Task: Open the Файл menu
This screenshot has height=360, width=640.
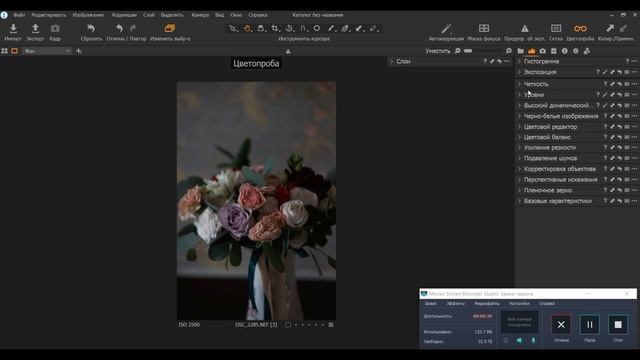Action: [x=19, y=15]
